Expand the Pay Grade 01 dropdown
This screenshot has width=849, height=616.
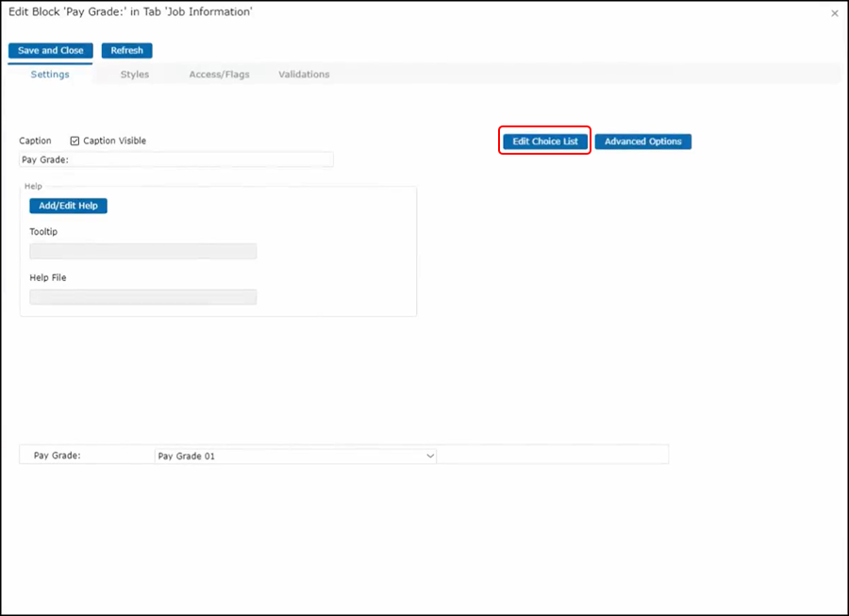coord(295,456)
